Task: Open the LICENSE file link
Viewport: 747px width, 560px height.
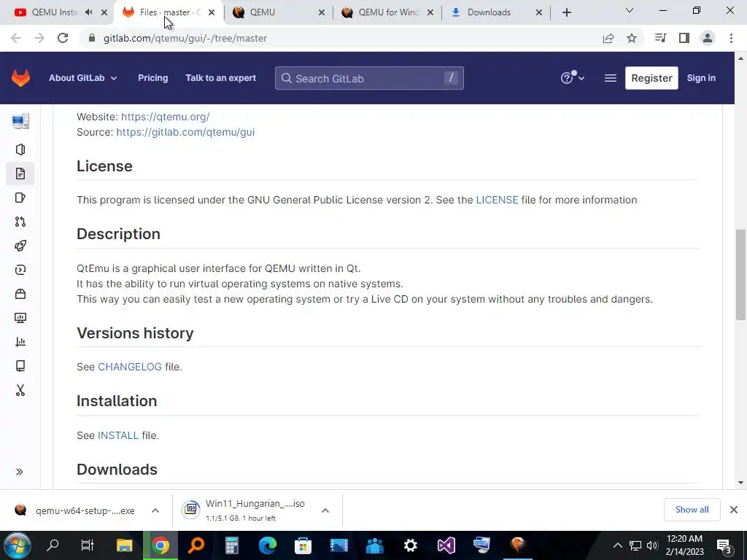Action: click(x=497, y=200)
